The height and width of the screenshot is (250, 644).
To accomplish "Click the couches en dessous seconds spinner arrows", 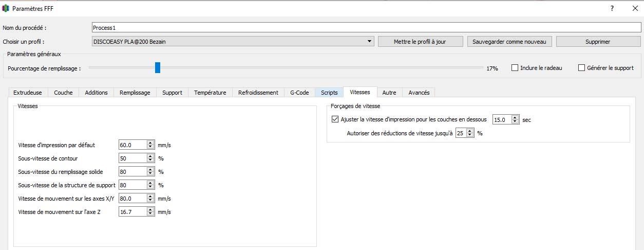I will click(x=516, y=119).
